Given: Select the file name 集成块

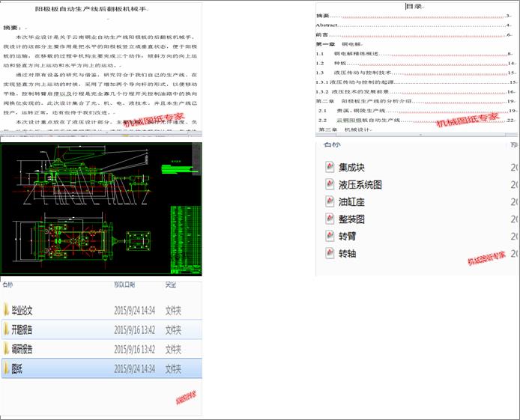Looking at the screenshot, I should click(351, 167).
